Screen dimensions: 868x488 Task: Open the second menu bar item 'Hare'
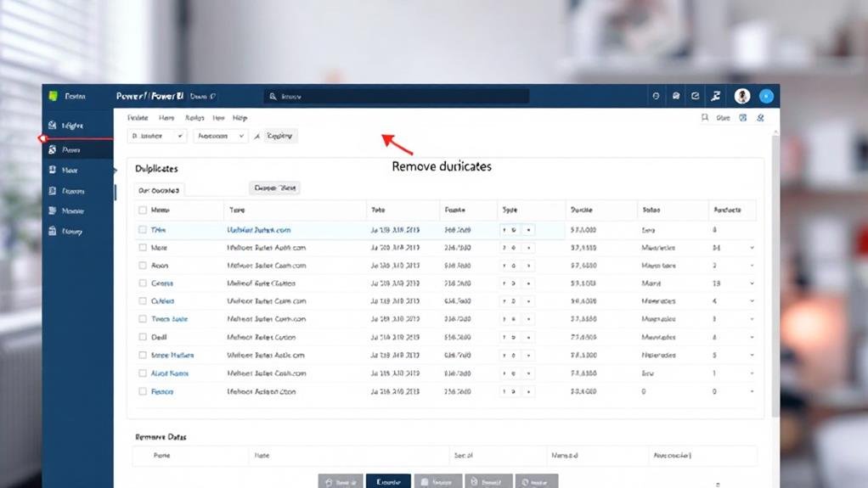(166, 118)
